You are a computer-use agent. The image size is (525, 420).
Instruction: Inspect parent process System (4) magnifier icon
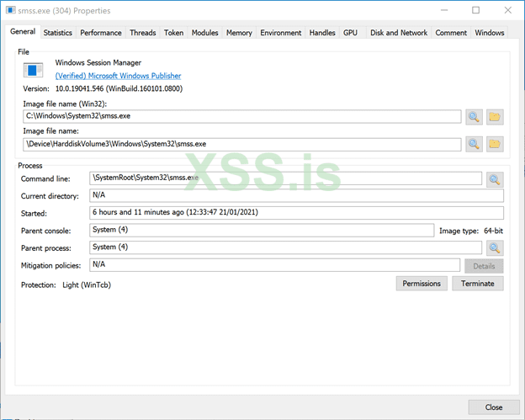click(495, 248)
